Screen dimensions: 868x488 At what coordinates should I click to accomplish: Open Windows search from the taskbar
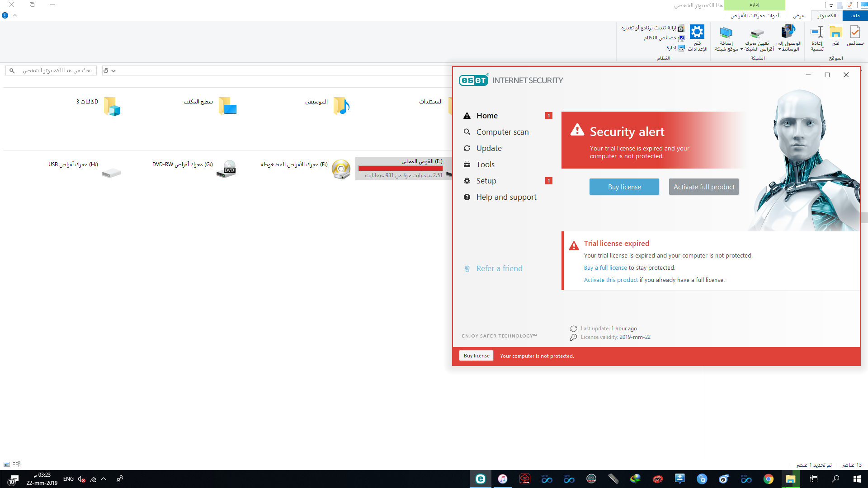pyautogui.click(x=835, y=479)
